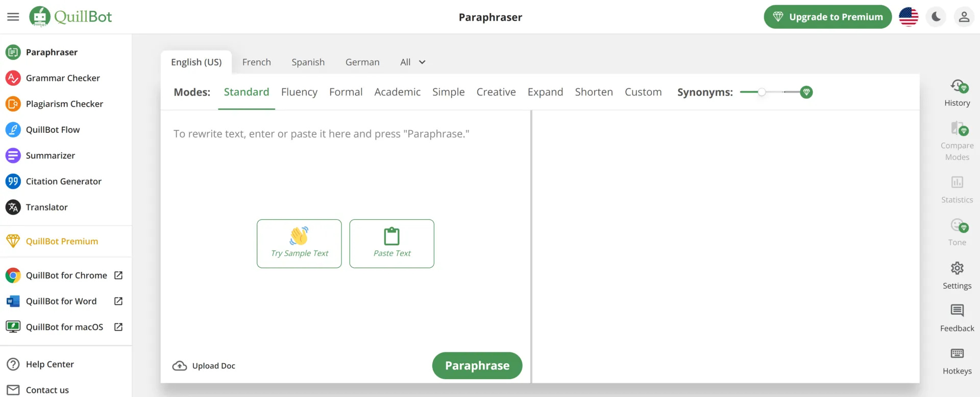Select Standard mode
Screen dimensions: 980x397
(246, 92)
